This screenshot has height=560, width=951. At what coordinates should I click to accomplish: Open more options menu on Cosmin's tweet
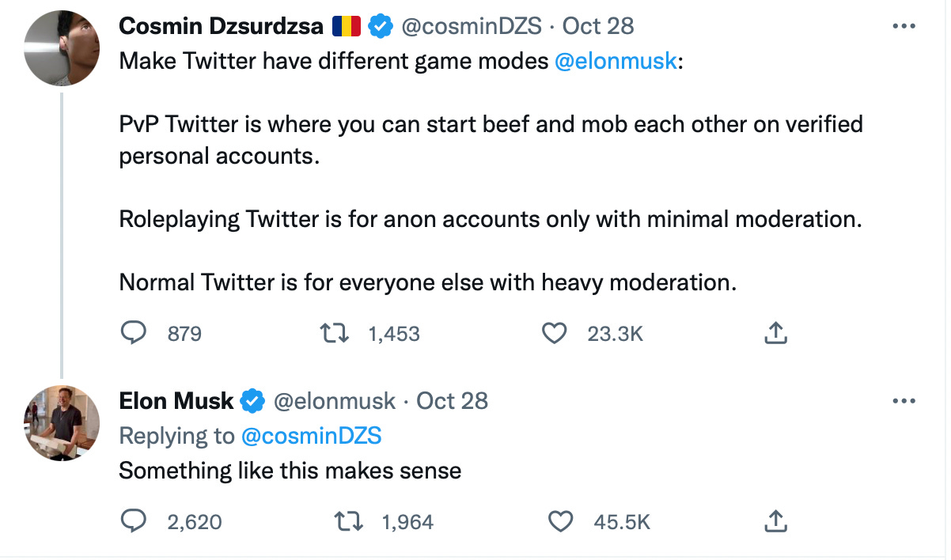point(903,26)
